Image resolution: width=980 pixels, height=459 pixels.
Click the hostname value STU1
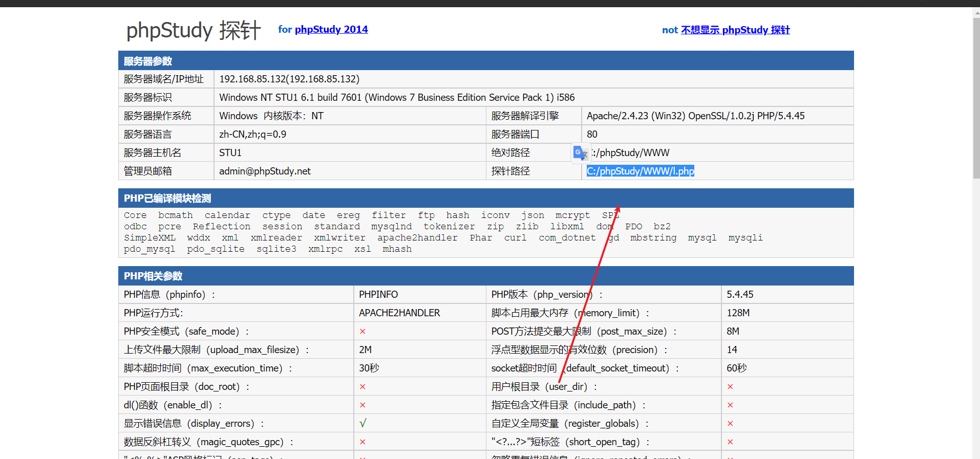230,152
